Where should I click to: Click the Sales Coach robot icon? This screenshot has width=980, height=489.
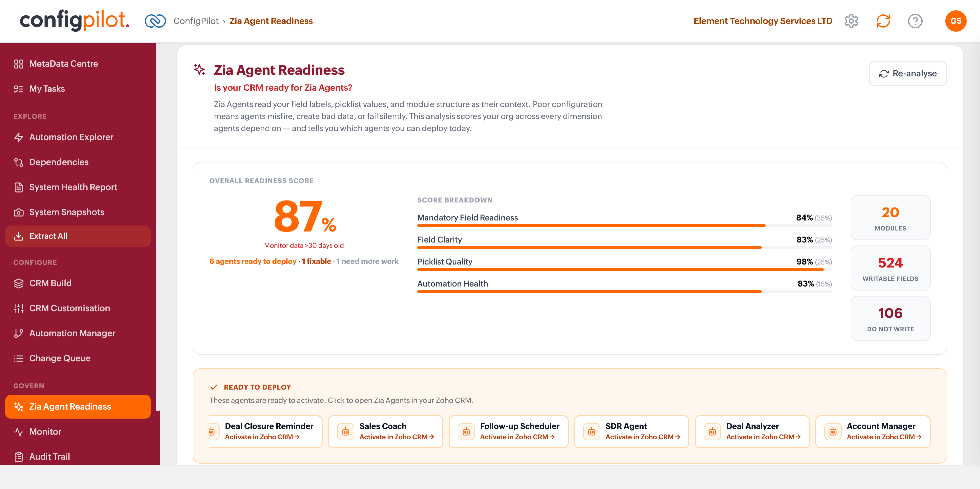(x=345, y=432)
